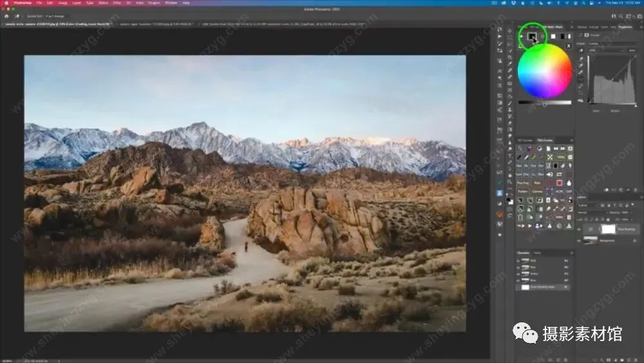Open the Channels panel flyout menu
Image resolution: width=644 pixels, height=363 pixels.
click(x=571, y=252)
